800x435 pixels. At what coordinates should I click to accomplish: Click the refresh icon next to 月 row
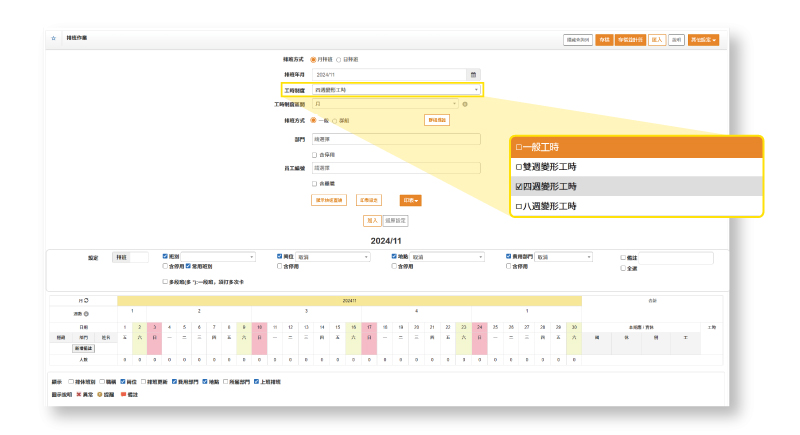85,300
